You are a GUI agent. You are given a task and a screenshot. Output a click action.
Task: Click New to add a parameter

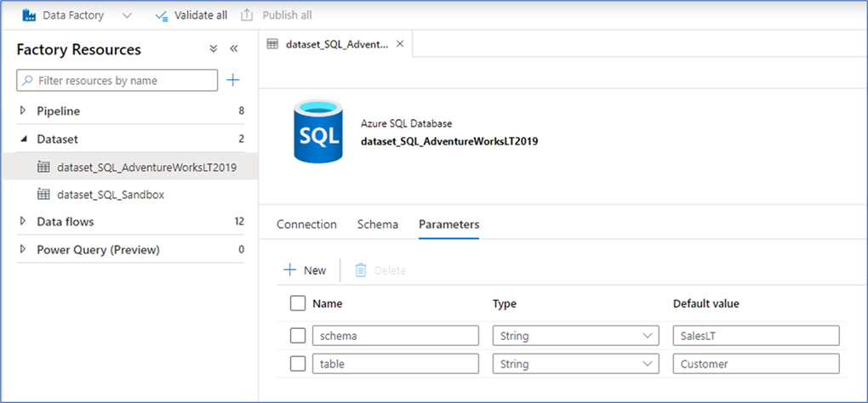tap(305, 270)
